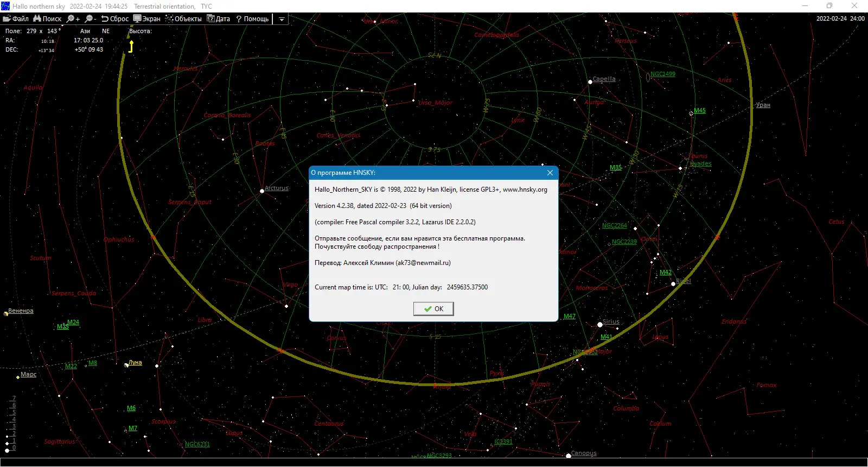The height and width of the screenshot is (467, 868).
Task: Click the Поле field-of-view readout
Action: 33,31
